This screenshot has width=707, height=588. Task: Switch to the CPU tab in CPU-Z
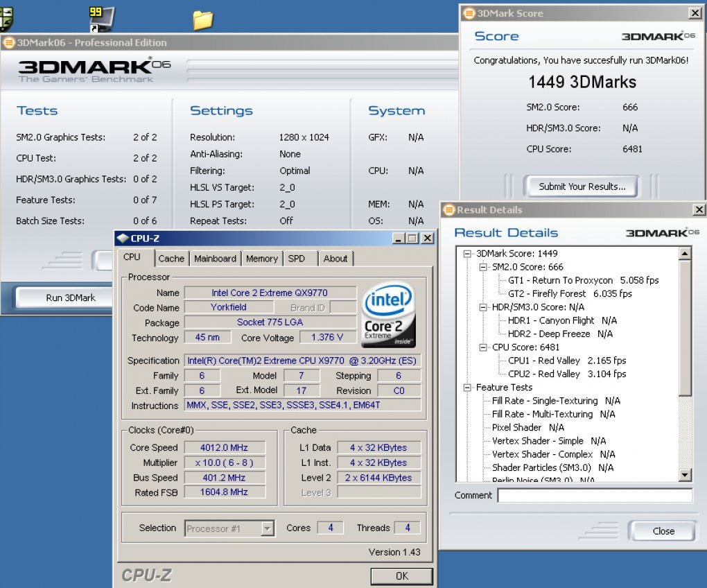132,257
